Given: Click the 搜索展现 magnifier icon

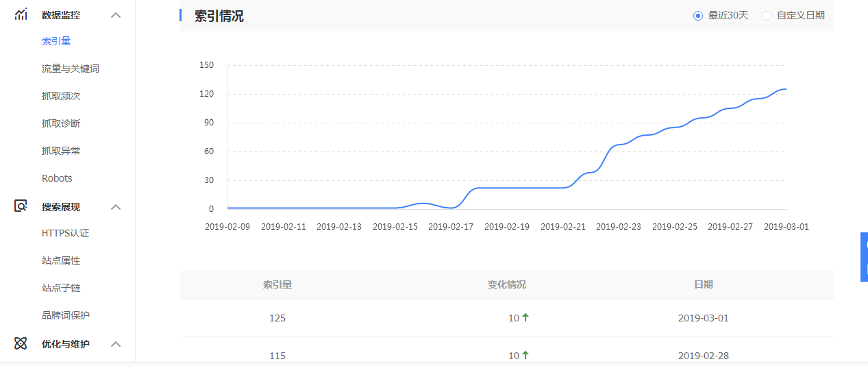Looking at the screenshot, I should tap(21, 206).
